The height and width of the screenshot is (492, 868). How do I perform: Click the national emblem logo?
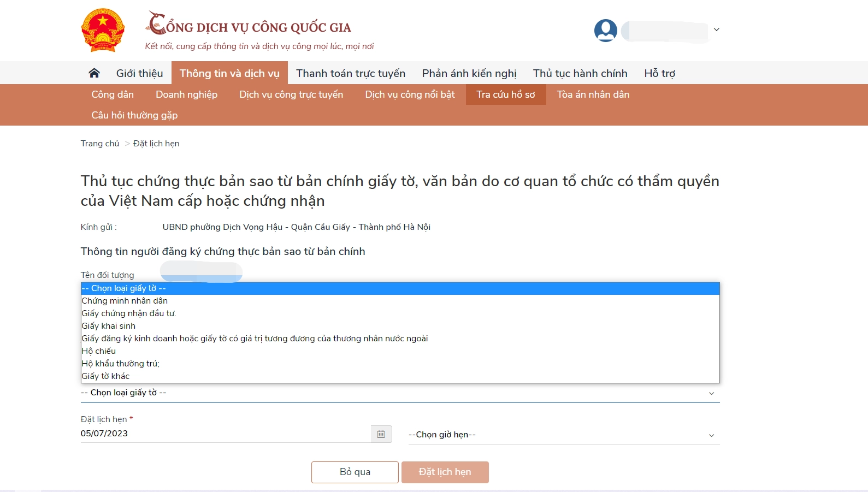[x=103, y=31]
